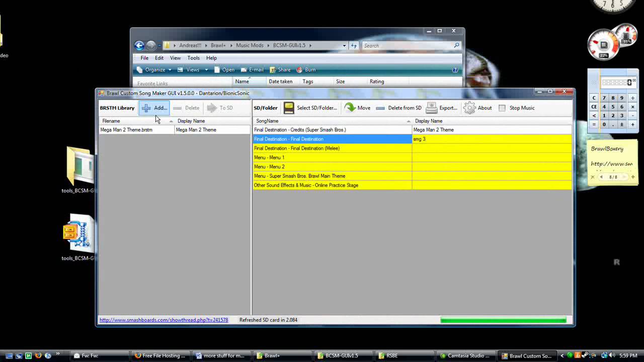Sort library by its Display Name column header

tap(212, 121)
